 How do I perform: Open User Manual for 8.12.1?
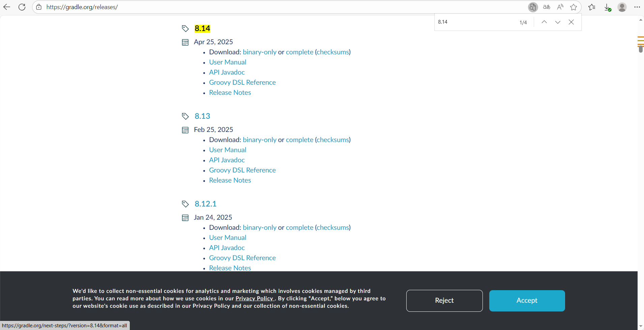tap(228, 238)
